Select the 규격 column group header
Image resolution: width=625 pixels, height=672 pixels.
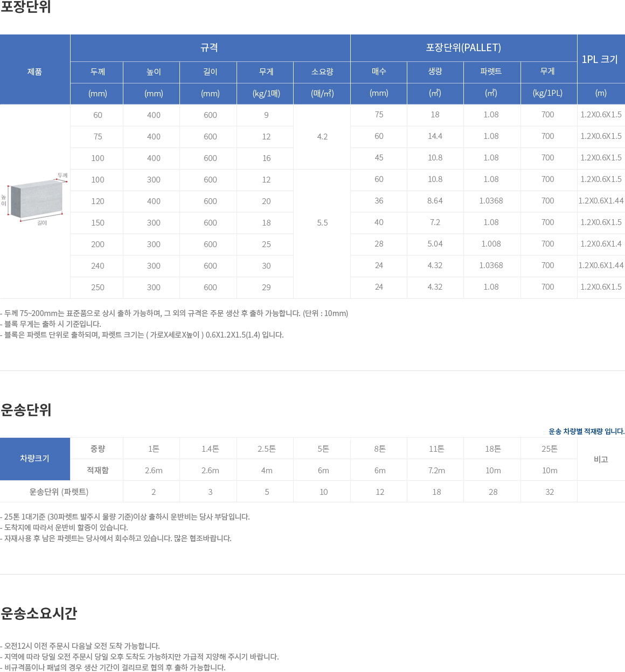210,48
